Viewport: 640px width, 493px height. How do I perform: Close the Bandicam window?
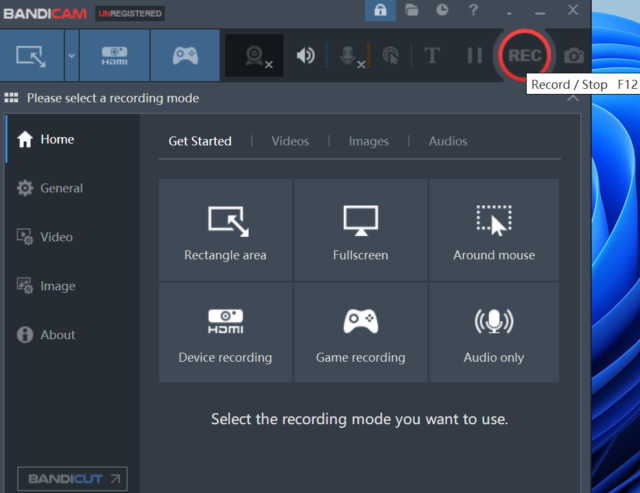[x=573, y=10]
